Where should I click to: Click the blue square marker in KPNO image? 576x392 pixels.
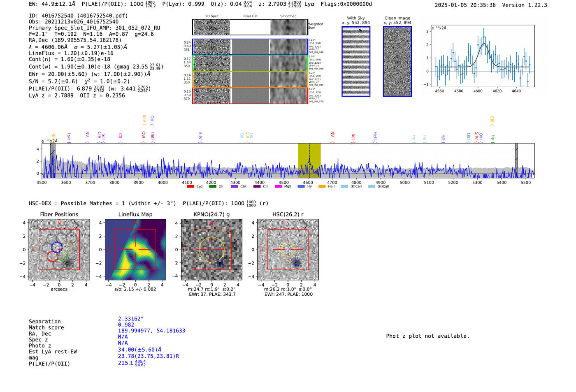click(220, 262)
